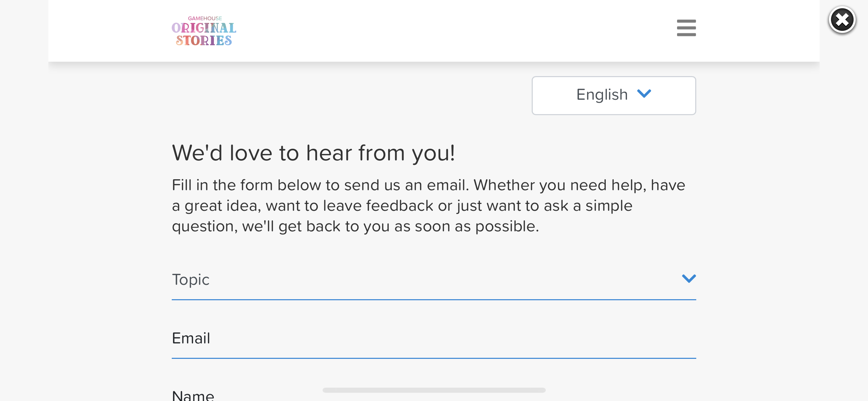Click the word STORIES in the logo
The image size is (868, 401).
(204, 41)
